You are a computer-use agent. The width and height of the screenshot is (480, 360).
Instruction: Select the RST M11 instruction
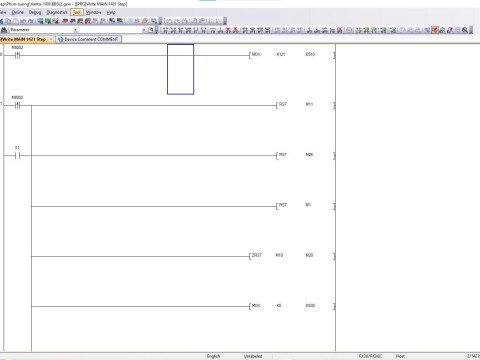click(305, 105)
